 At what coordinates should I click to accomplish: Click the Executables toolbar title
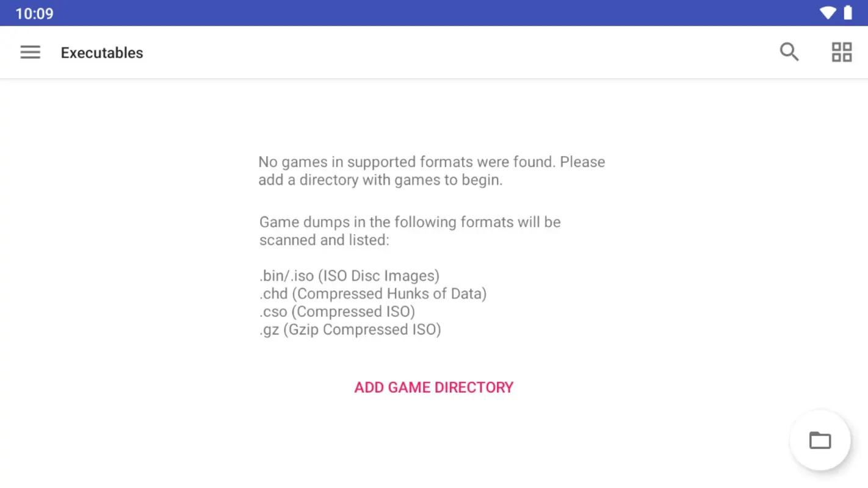coord(102,52)
